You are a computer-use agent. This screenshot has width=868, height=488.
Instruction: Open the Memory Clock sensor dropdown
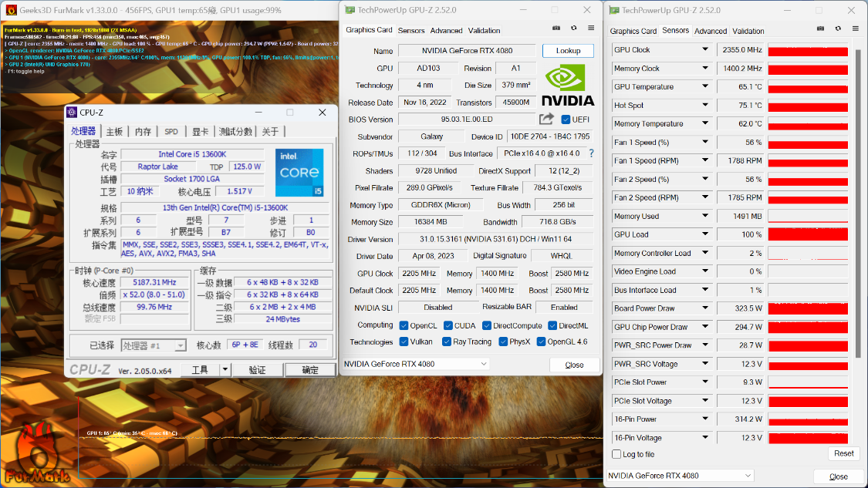click(705, 68)
